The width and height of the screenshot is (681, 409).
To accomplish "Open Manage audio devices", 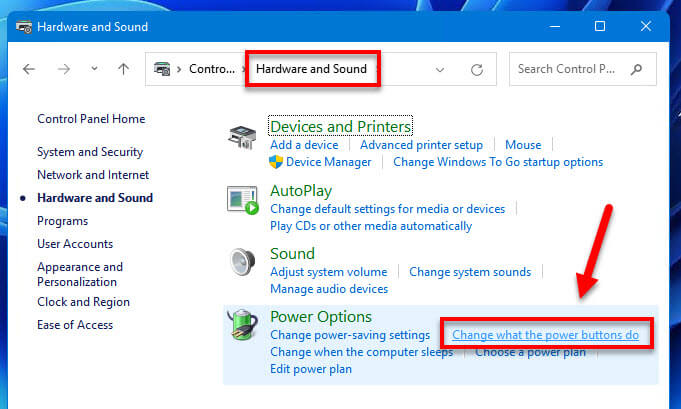I will click(329, 289).
